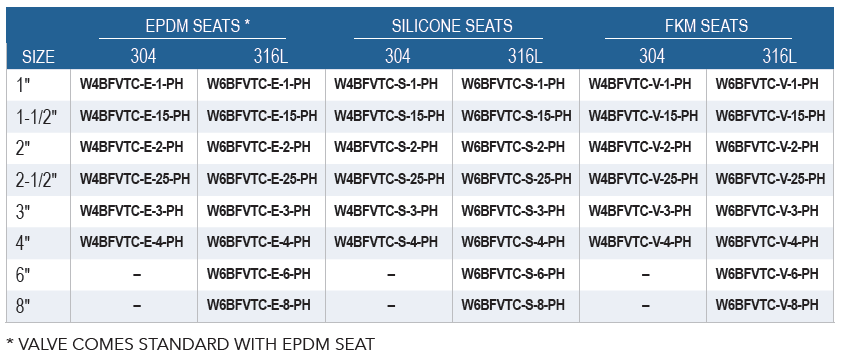This screenshot has width=854, height=362.
Task: Select W6BFVTC-S-25-PH in silicone seats
Action: coord(516,179)
